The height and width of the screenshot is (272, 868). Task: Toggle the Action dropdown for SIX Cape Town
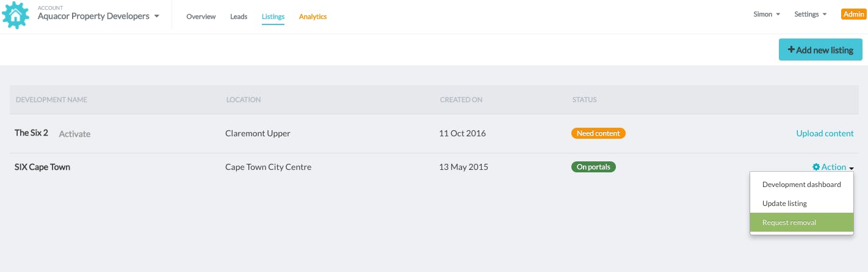[x=833, y=167]
